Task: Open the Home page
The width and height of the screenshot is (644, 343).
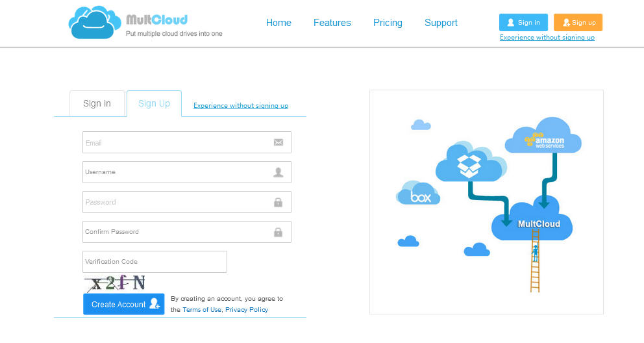Action: pos(279,23)
